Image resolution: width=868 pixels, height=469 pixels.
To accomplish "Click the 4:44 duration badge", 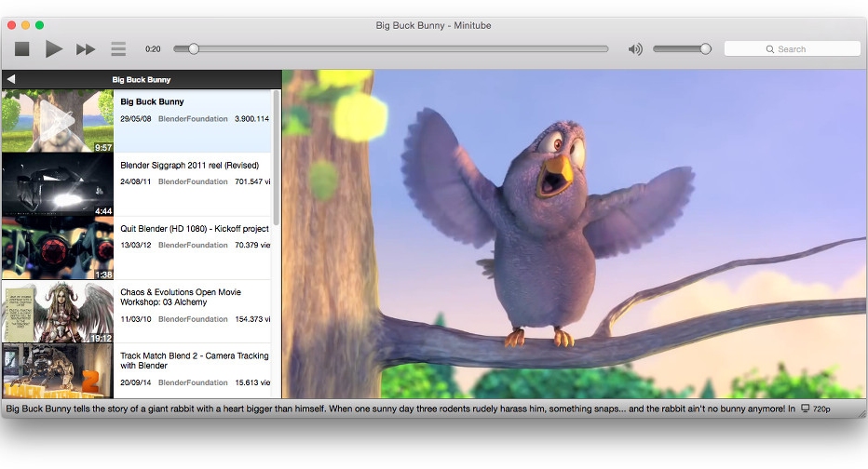I will 103,211.
